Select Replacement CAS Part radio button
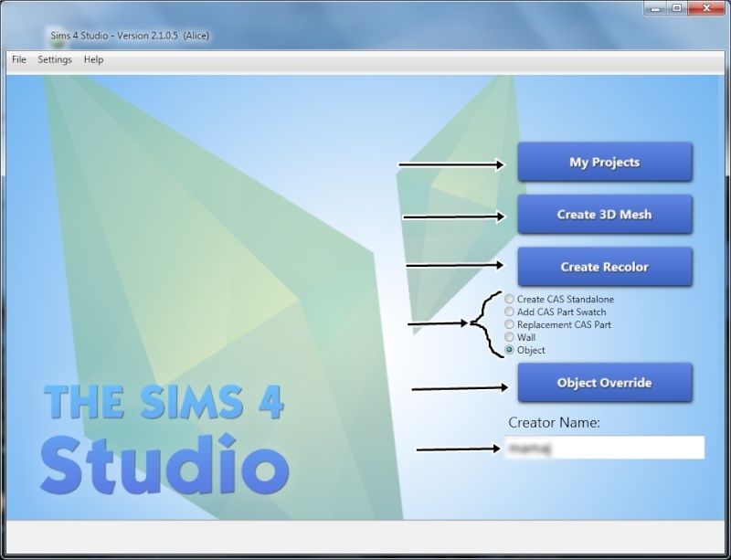731x560 pixels. coord(510,324)
